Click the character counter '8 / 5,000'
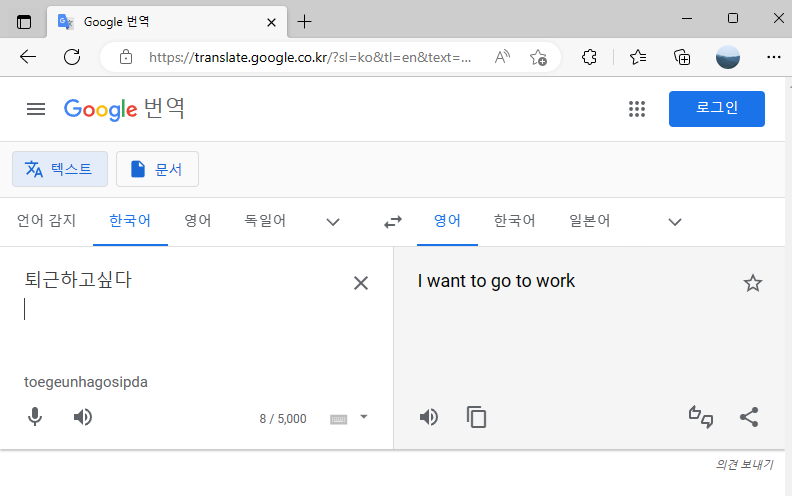Screen dimensions: 792x496 point(283,419)
